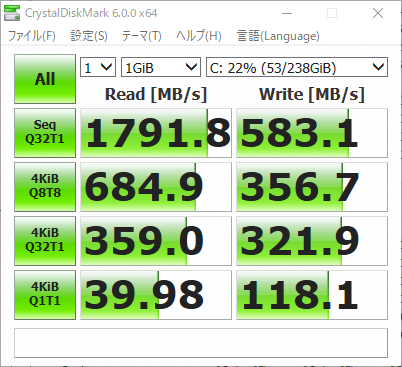Open the drive selector showing C: 22%
Image resolution: width=402 pixels, height=367 pixels.
point(297,67)
